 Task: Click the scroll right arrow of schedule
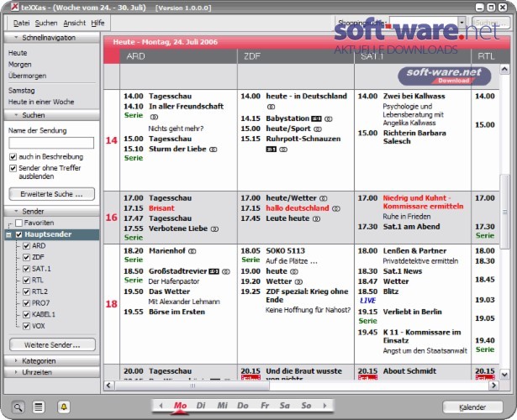click(493, 386)
